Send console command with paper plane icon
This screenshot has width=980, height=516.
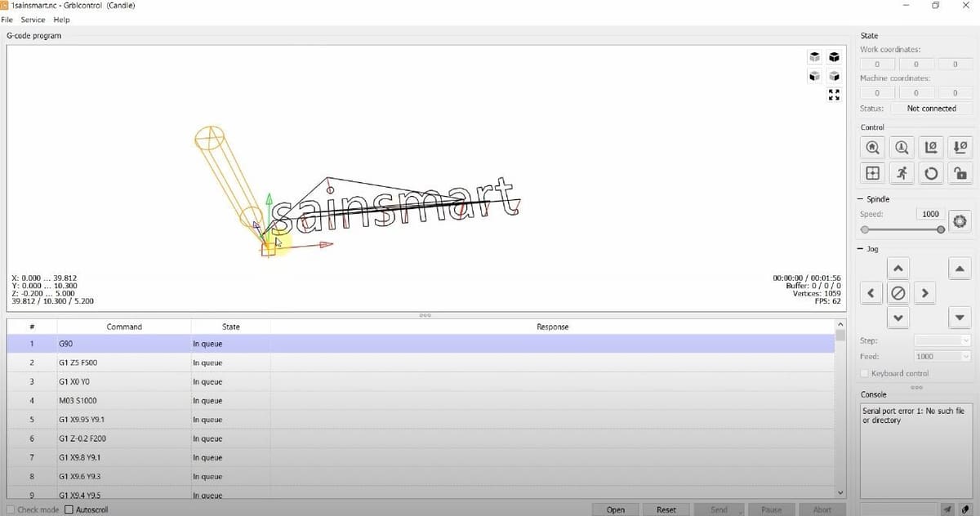[947, 509]
